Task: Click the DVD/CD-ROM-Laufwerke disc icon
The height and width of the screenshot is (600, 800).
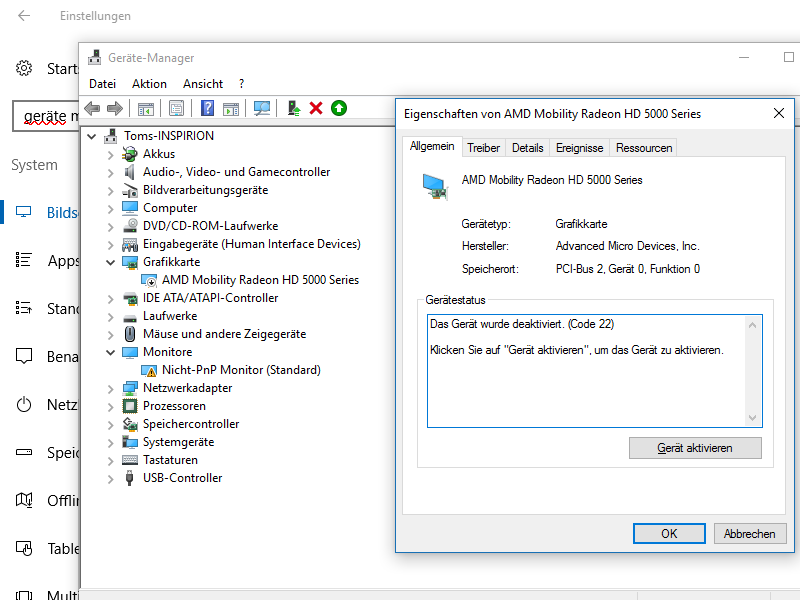Action: click(130, 226)
